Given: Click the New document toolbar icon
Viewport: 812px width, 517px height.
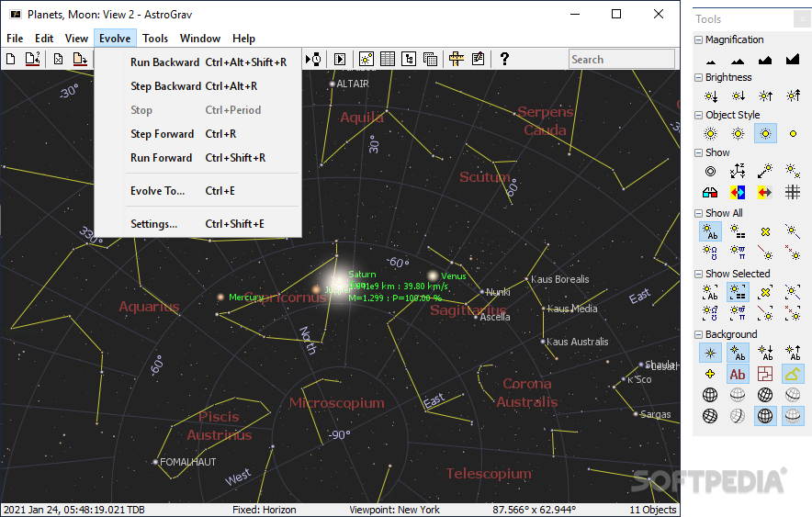Looking at the screenshot, I should pos(11,59).
